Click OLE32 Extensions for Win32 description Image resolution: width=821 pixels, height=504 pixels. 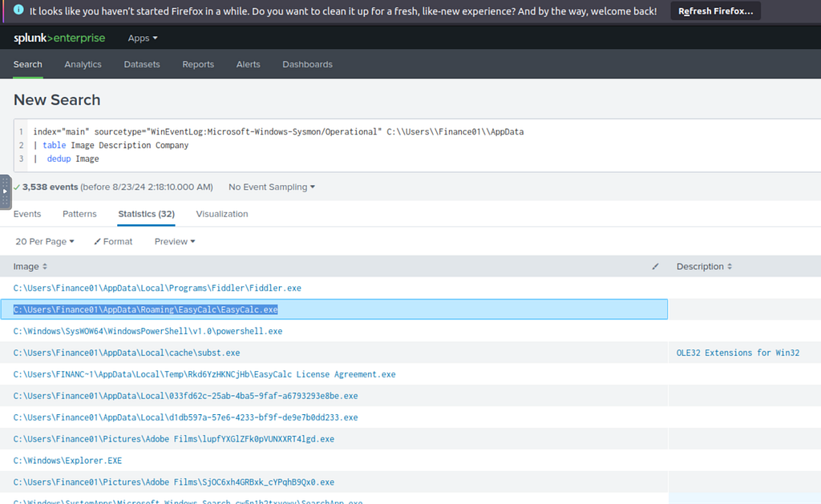(738, 353)
